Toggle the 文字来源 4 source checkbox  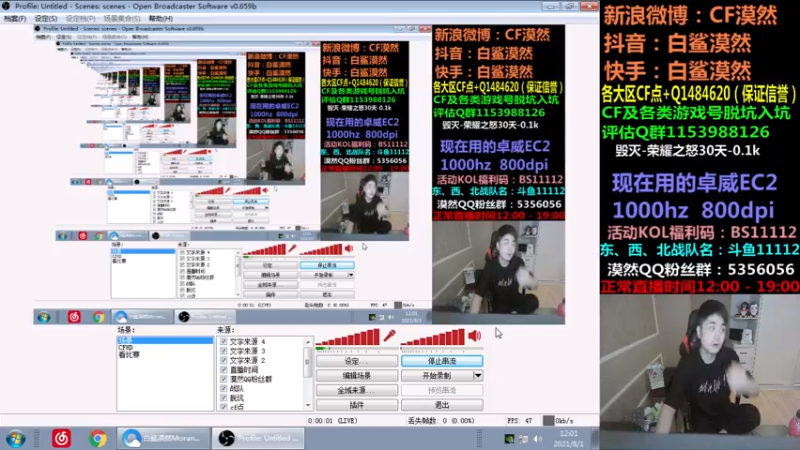tap(223, 341)
